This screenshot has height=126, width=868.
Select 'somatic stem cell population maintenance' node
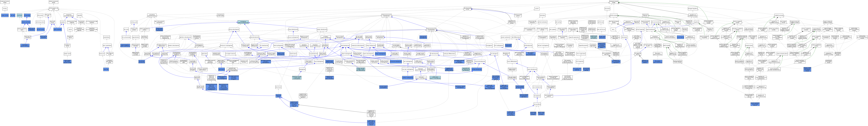click(159, 29)
